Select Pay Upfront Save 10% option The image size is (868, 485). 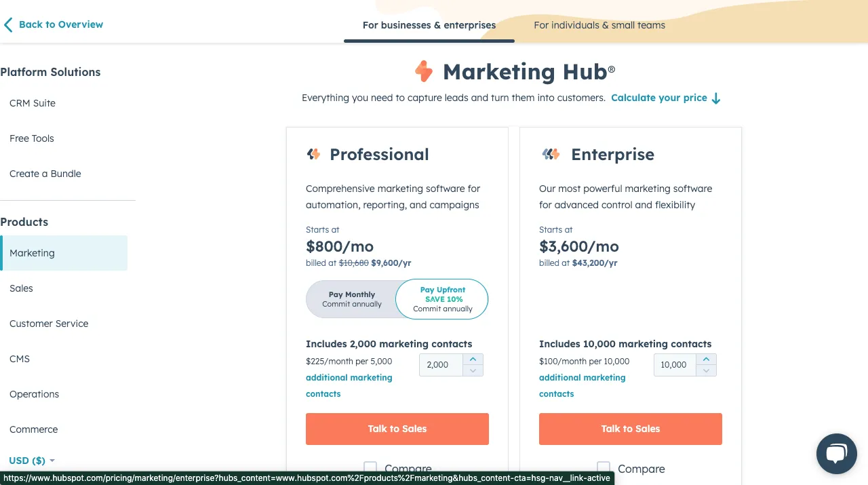click(x=442, y=299)
